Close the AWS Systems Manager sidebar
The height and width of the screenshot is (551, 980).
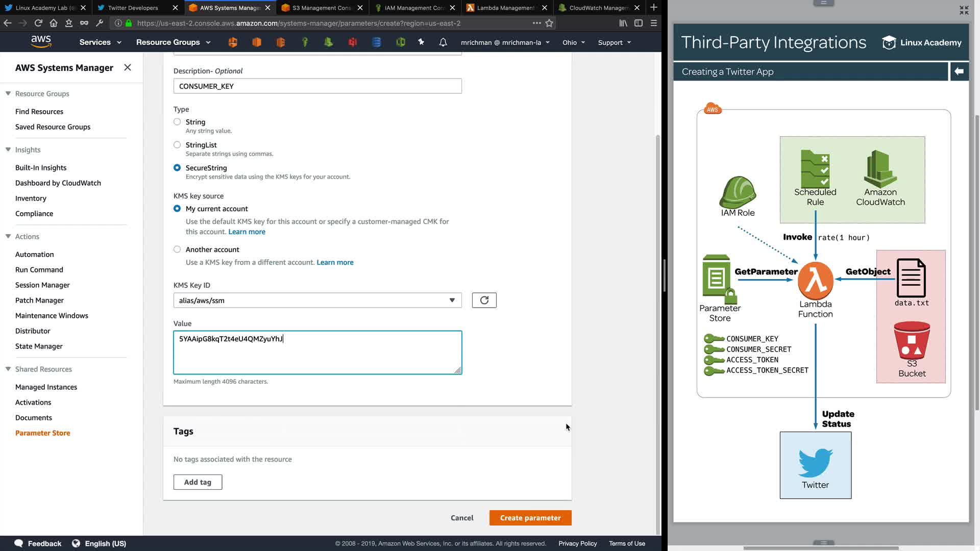coord(128,67)
